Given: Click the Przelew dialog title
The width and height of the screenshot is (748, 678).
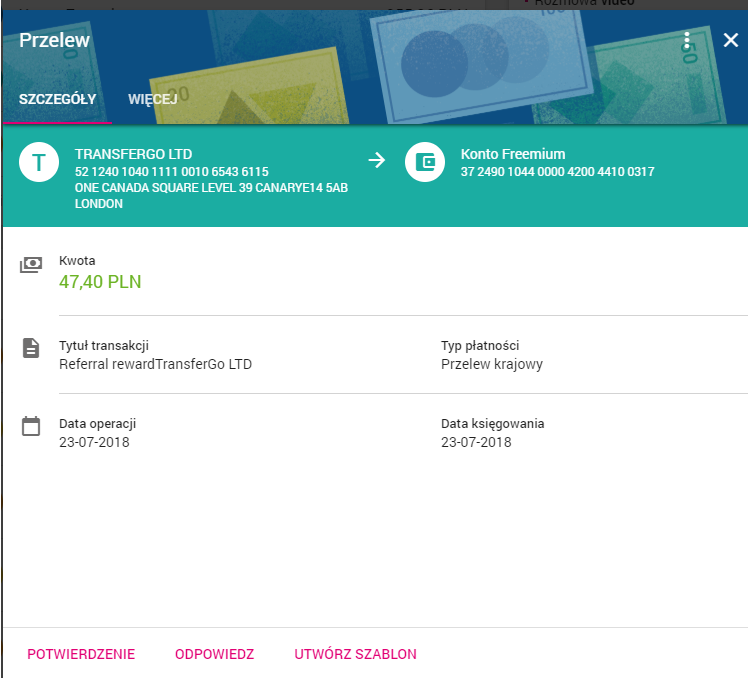Looking at the screenshot, I should (54, 40).
